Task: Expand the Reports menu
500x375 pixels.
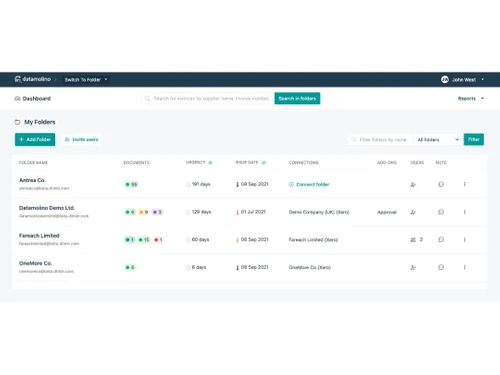Action: point(471,98)
